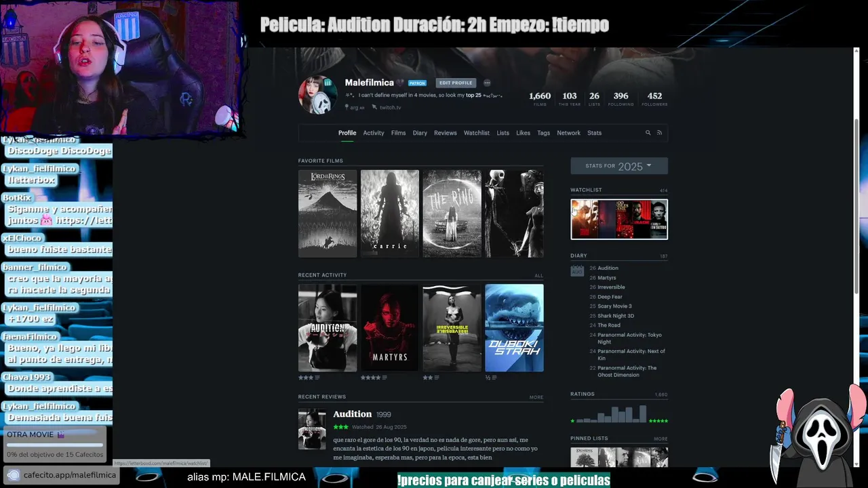Expand the Stats for 2025 dropdown
Viewport: 868px width, 488px height.
click(x=619, y=166)
